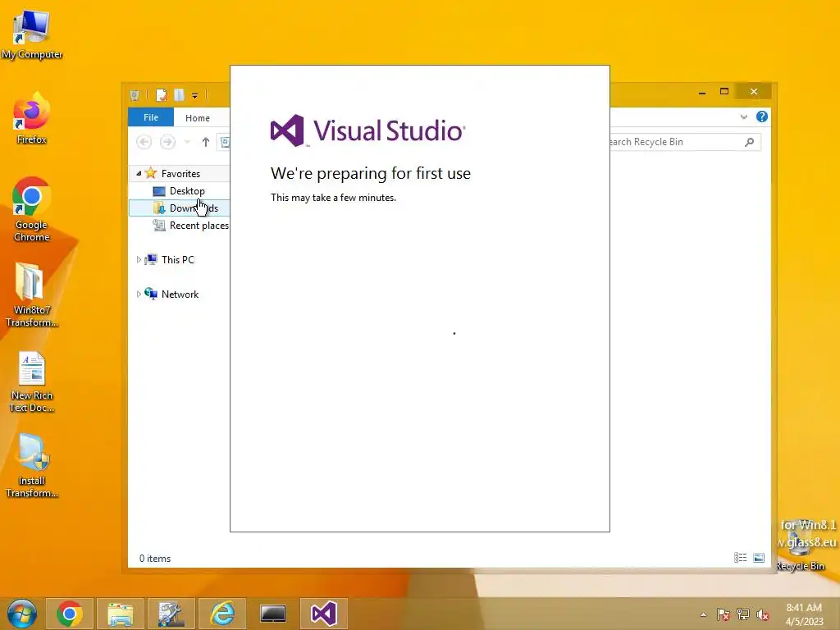Minimize the Recycle Bin window
840x630 pixels.
[702, 92]
